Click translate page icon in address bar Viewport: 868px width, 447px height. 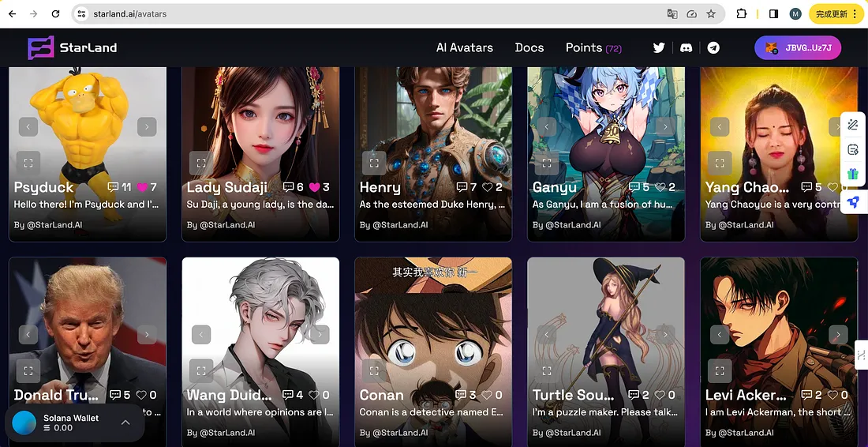[672, 14]
